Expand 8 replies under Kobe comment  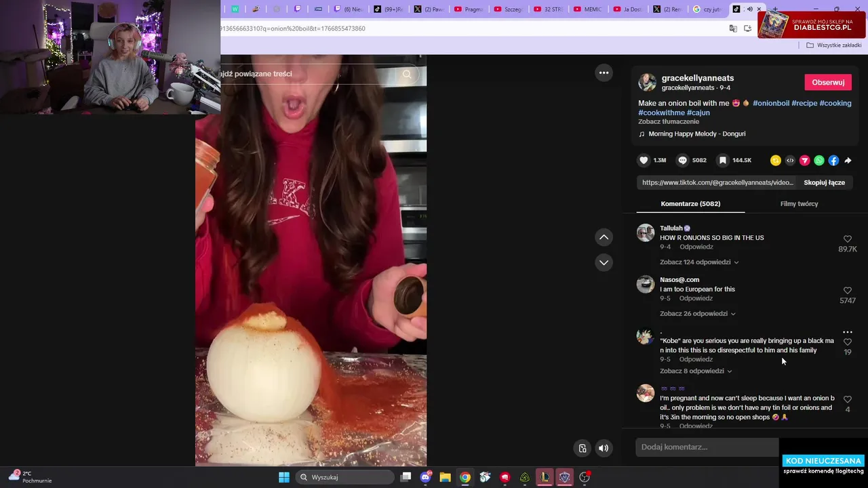696,371
